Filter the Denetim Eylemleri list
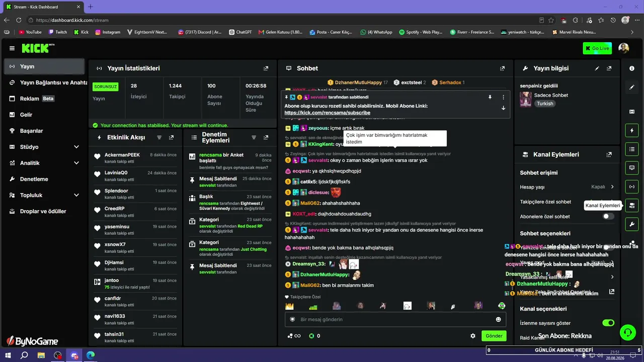644x362 pixels. (254, 137)
